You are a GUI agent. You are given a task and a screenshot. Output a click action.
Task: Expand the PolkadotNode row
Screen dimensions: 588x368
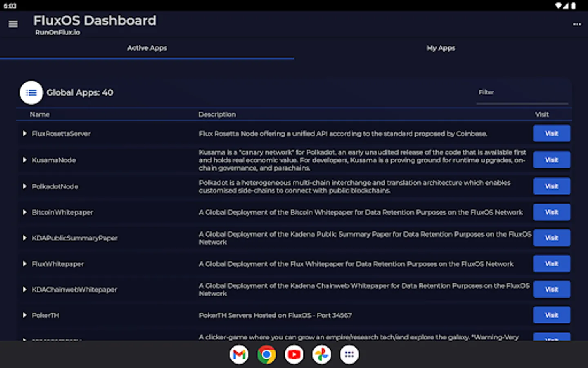coord(24,186)
